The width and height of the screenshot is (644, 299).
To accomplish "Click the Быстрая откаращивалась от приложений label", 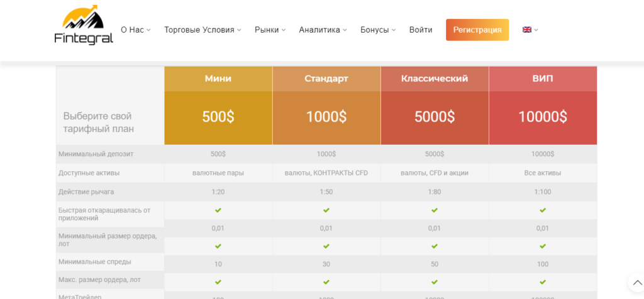I will point(104,214).
